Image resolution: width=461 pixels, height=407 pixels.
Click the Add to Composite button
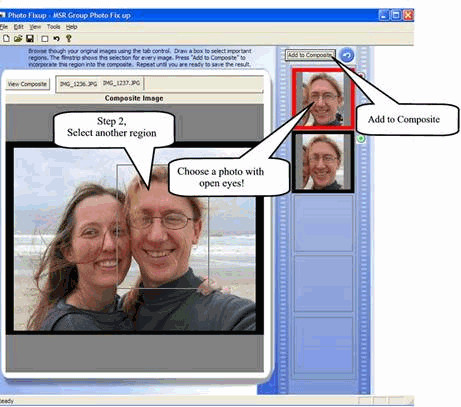coord(310,55)
